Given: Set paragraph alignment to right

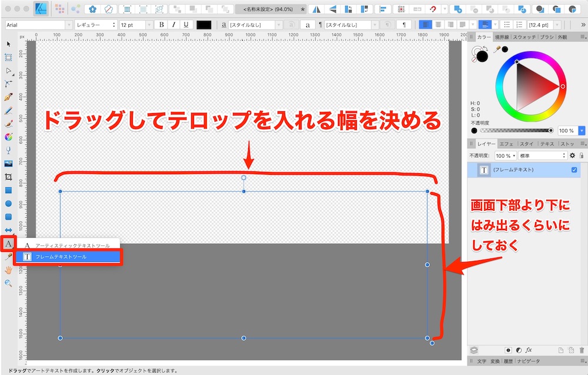Looking at the screenshot, I should click(450, 25).
